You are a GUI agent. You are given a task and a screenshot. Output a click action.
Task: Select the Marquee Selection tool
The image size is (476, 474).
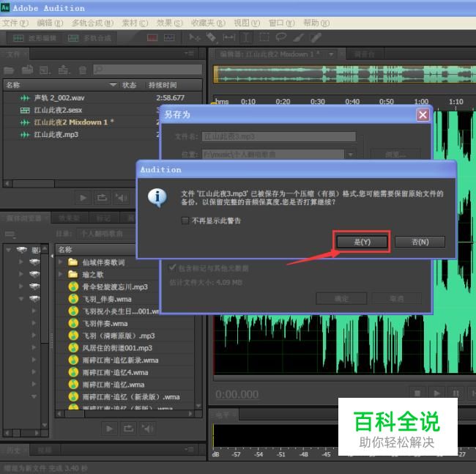point(264,37)
